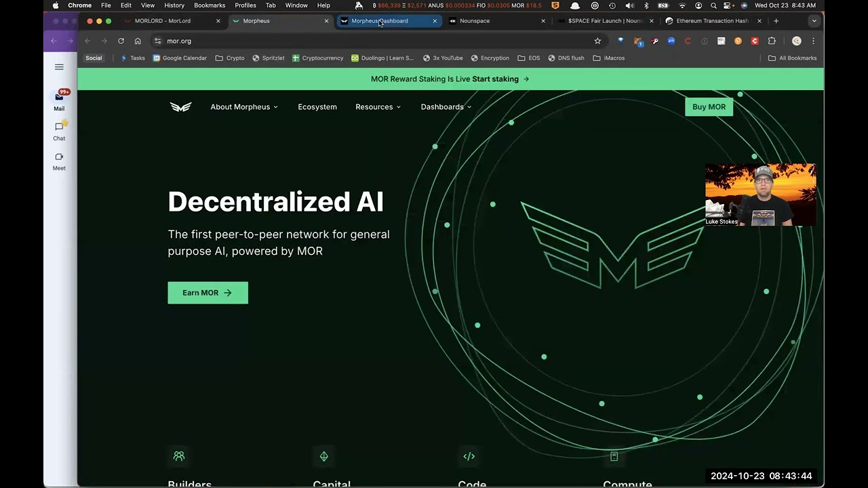Open macOS Spotlight search icon
This screenshot has height=488, width=868.
(x=713, y=5)
